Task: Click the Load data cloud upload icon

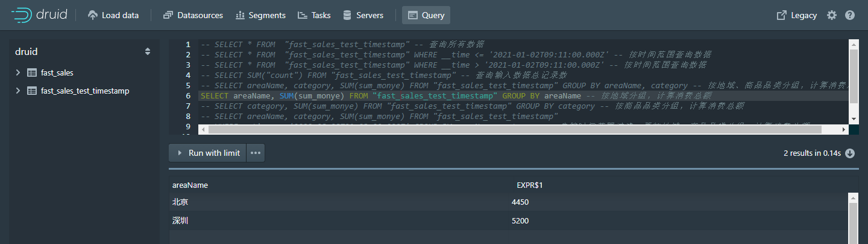Action: click(x=93, y=15)
